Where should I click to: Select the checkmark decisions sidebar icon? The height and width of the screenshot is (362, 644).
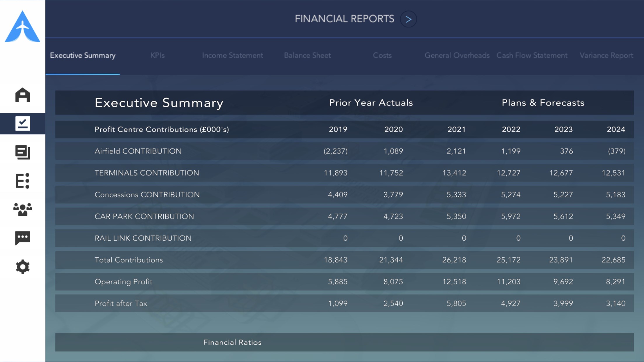tap(22, 124)
